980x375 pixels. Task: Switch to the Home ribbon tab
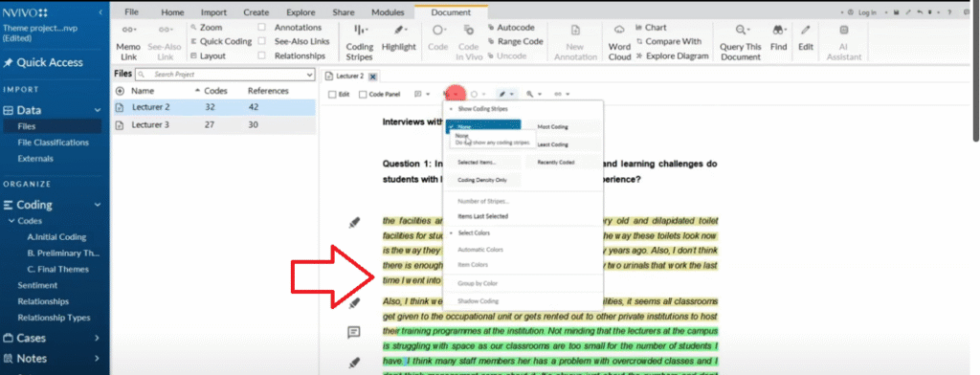click(x=172, y=11)
